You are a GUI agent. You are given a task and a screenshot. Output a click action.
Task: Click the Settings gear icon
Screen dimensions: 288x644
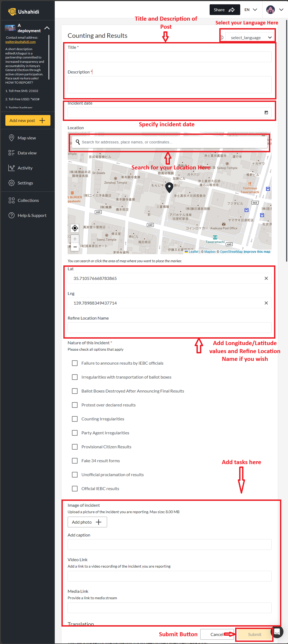tap(12, 183)
